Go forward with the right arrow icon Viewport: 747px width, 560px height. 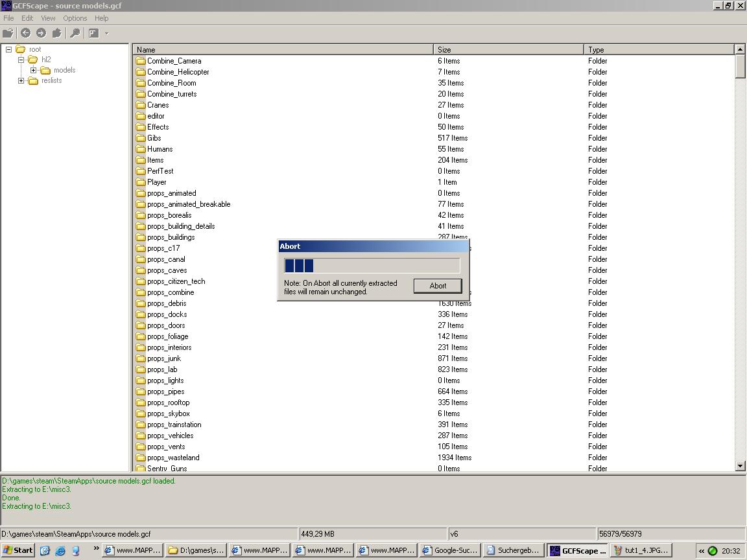(41, 33)
